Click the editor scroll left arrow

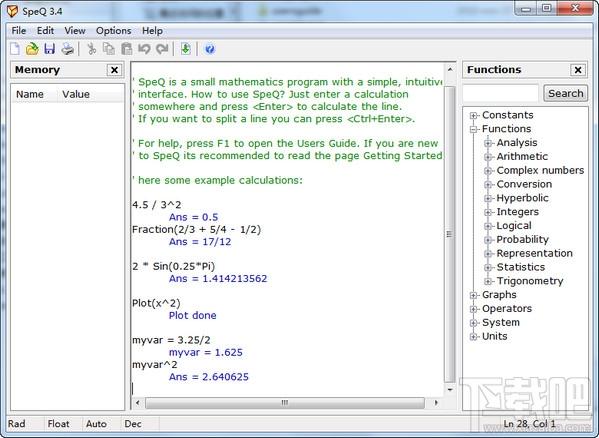click(137, 402)
